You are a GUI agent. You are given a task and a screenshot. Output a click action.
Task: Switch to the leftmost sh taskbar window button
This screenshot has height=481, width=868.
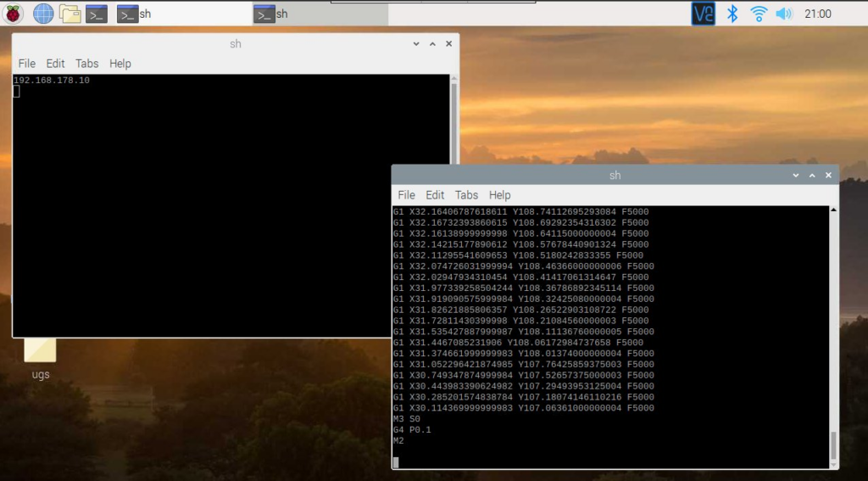click(x=134, y=14)
